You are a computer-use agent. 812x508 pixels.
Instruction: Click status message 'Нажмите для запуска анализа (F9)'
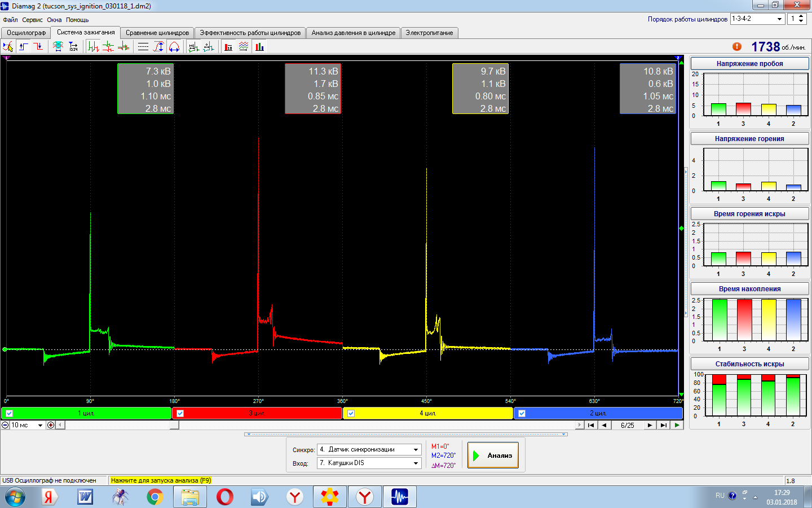coord(161,480)
